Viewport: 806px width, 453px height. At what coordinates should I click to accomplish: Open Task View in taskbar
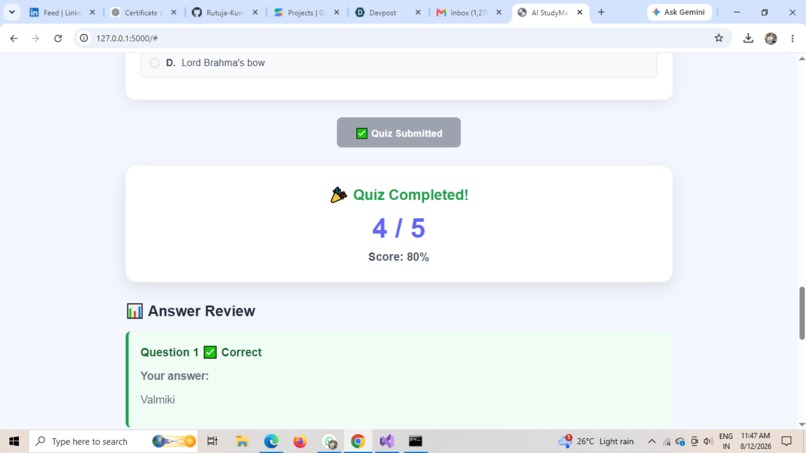coord(212,441)
